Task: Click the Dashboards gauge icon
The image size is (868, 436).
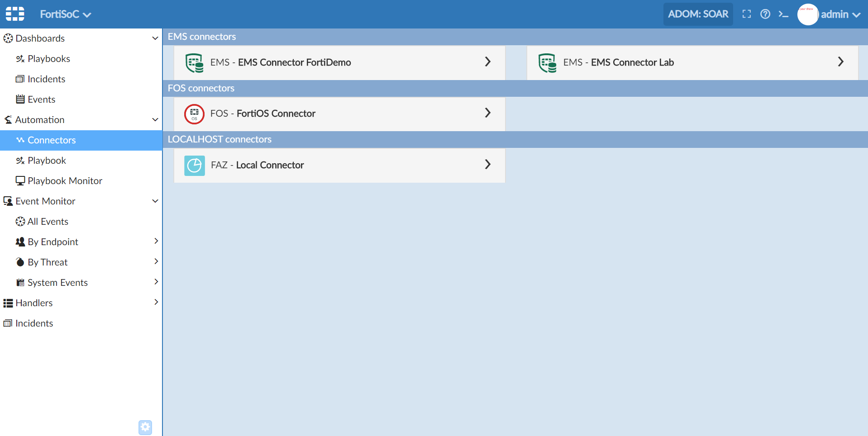Action: (8, 38)
